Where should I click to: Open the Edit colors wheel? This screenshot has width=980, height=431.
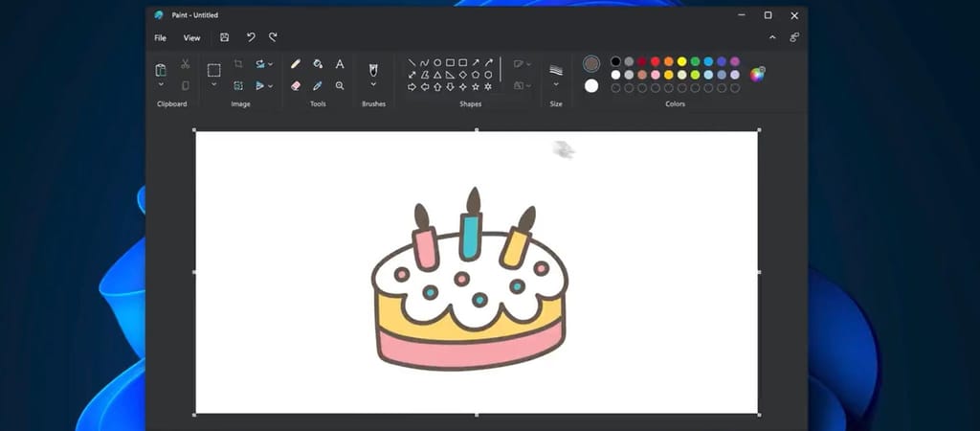pyautogui.click(x=757, y=75)
